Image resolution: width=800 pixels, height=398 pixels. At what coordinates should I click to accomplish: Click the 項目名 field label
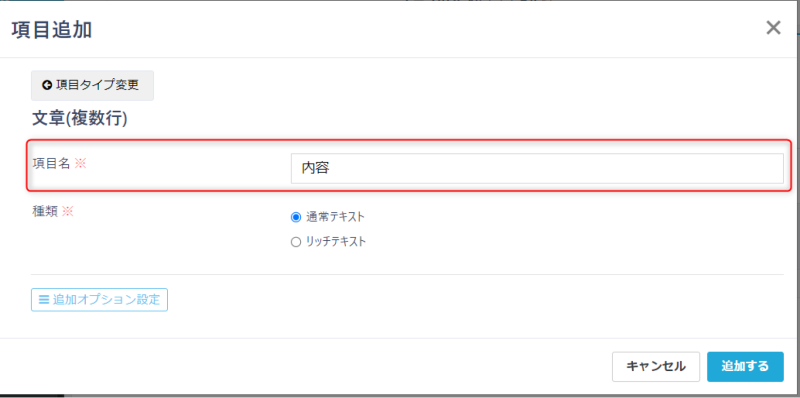pos(51,164)
